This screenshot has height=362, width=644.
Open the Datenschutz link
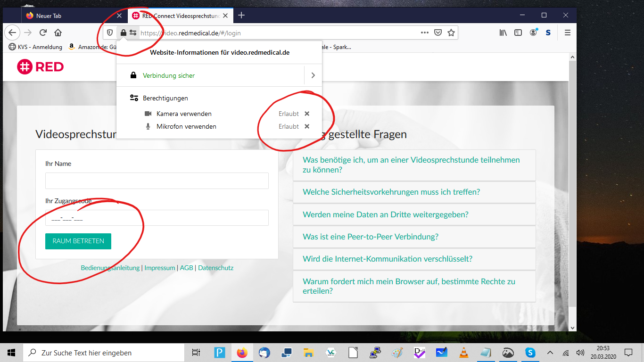[x=216, y=268]
